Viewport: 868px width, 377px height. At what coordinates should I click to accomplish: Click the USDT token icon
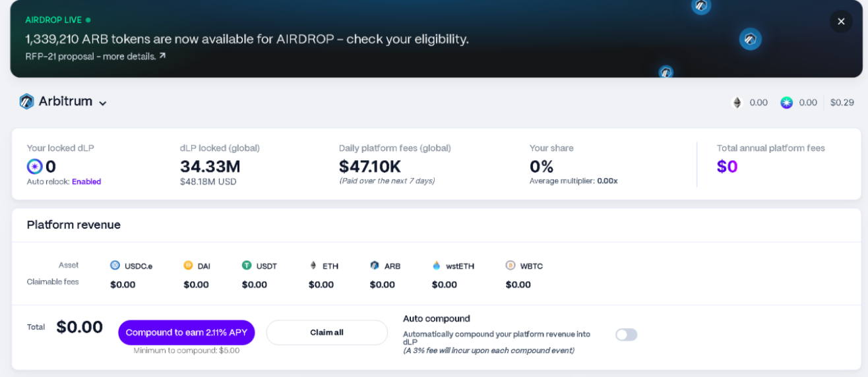pyautogui.click(x=247, y=266)
